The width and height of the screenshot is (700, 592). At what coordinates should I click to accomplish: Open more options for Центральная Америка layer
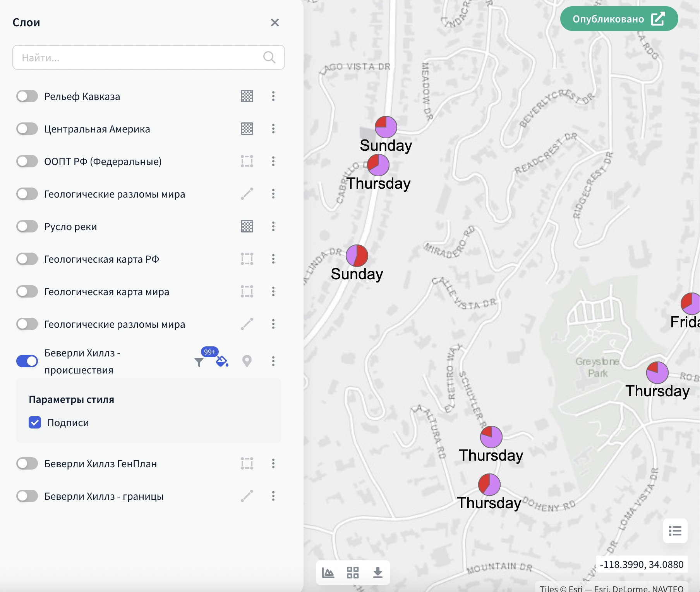pyautogui.click(x=273, y=129)
